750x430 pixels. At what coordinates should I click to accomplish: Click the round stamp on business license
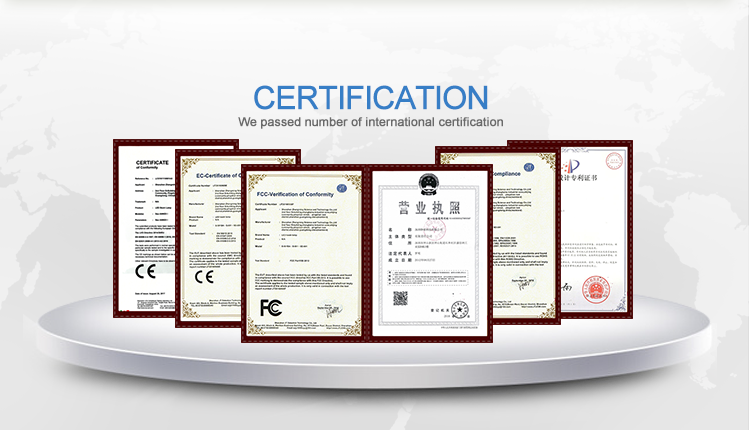[x=460, y=309]
